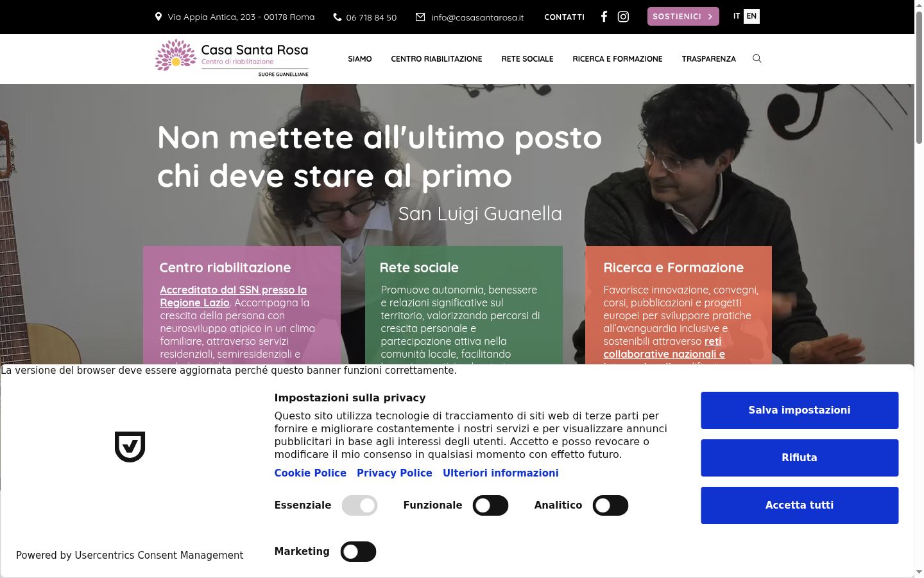
Task: Click the Centro riabilitazione card heading
Action: pyautogui.click(x=225, y=267)
